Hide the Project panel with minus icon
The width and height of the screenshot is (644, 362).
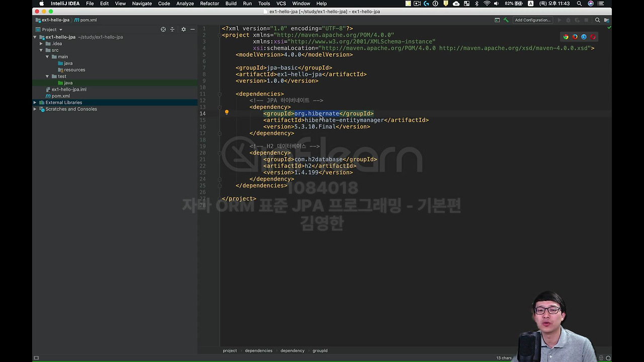coord(192,30)
